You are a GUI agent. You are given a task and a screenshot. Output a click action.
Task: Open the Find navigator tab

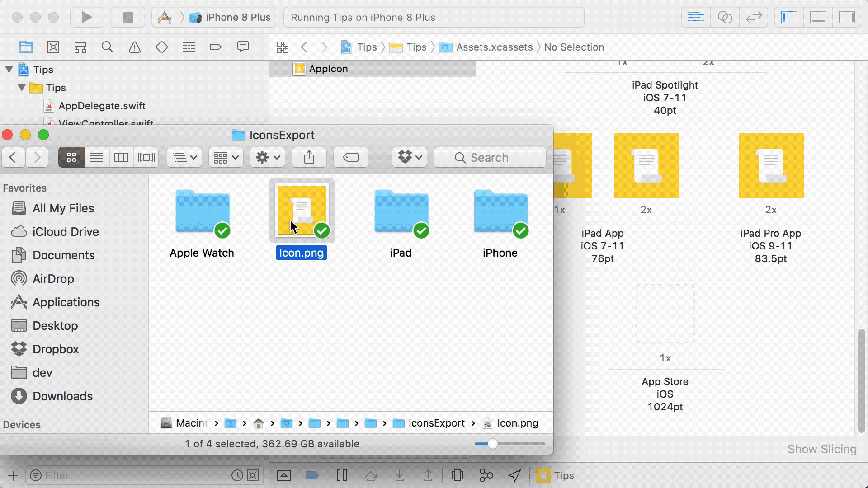coord(107,47)
